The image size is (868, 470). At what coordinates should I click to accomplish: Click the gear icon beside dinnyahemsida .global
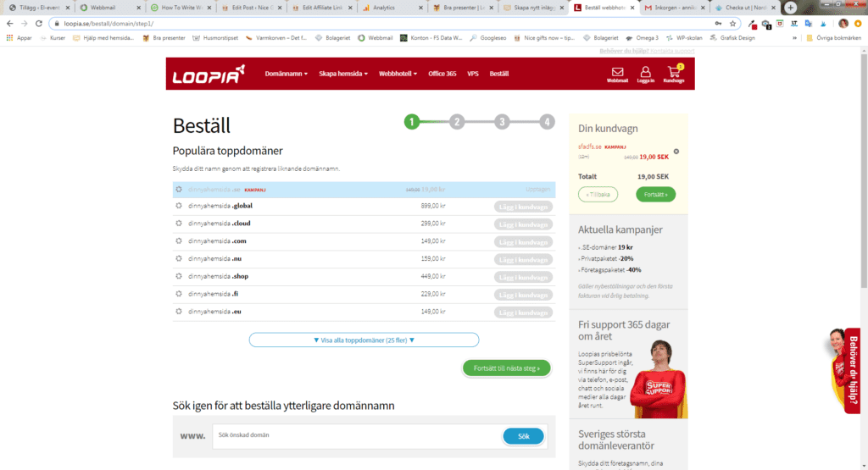(x=179, y=206)
